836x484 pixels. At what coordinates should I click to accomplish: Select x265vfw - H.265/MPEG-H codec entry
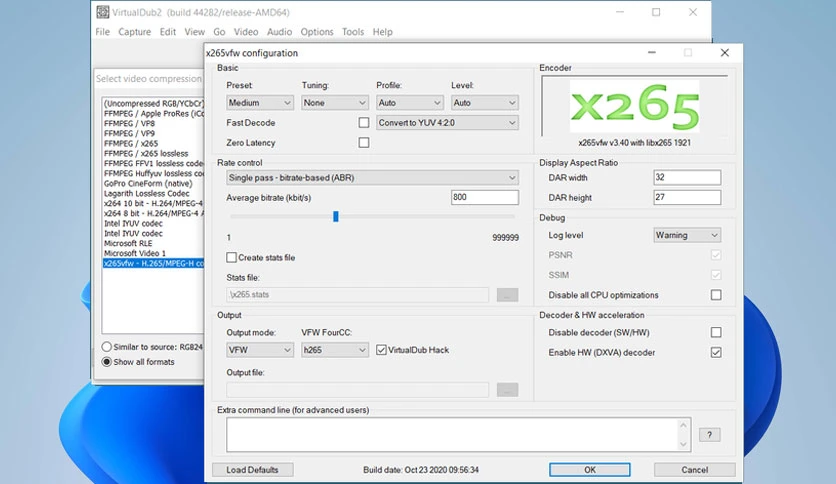click(153, 263)
